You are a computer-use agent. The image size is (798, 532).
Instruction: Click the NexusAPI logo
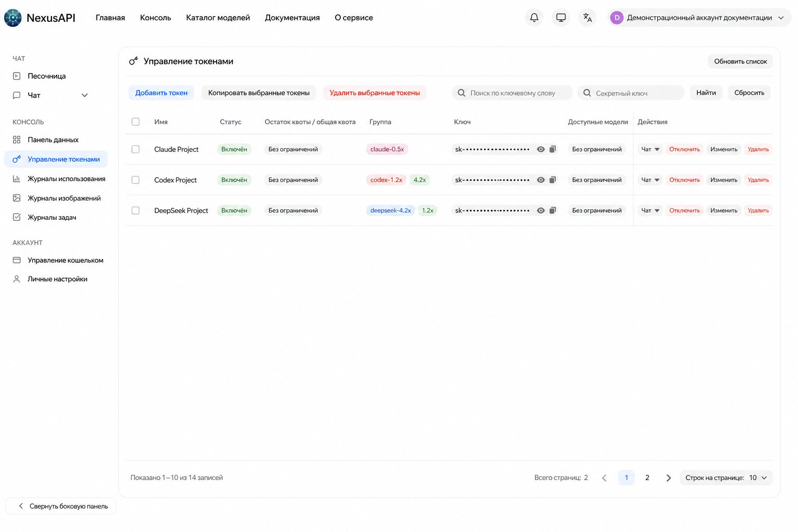[40, 18]
